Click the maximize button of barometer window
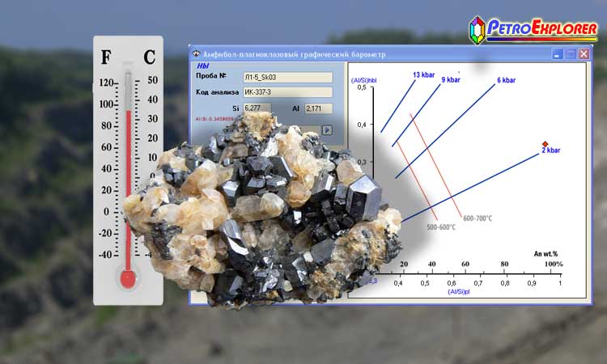 571,53
